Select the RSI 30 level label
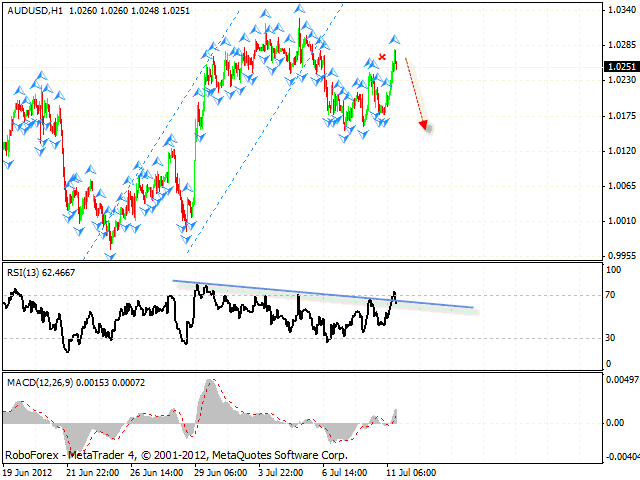 (612, 338)
